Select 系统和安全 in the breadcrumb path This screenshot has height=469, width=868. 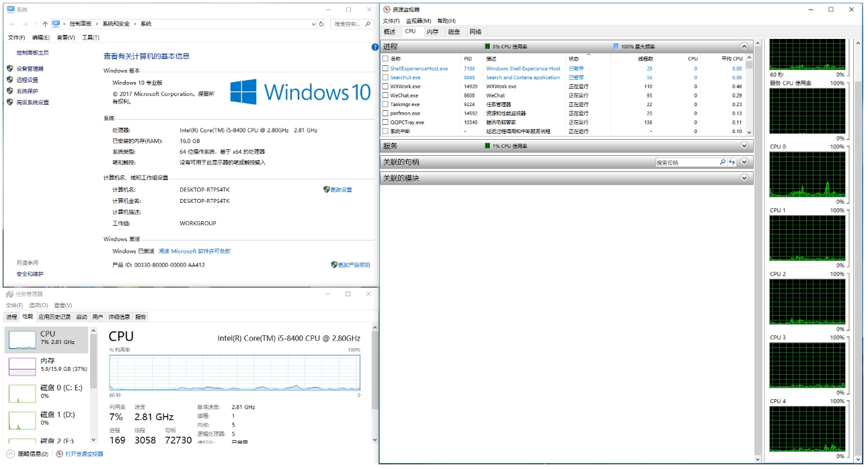(116, 24)
